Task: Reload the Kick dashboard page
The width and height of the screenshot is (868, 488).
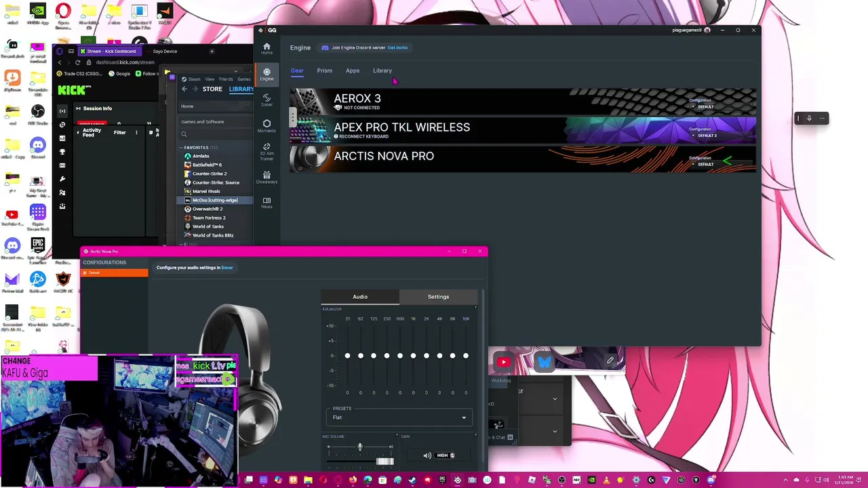Action: pos(77,62)
